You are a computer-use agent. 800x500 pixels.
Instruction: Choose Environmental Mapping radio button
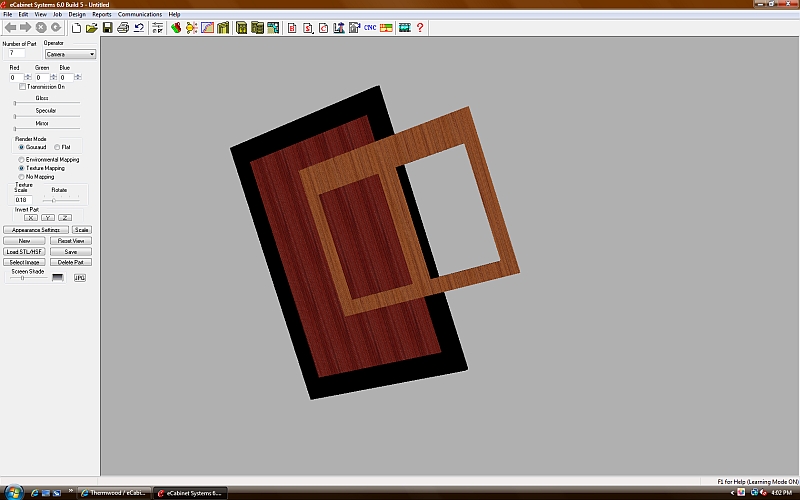(22, 160)
